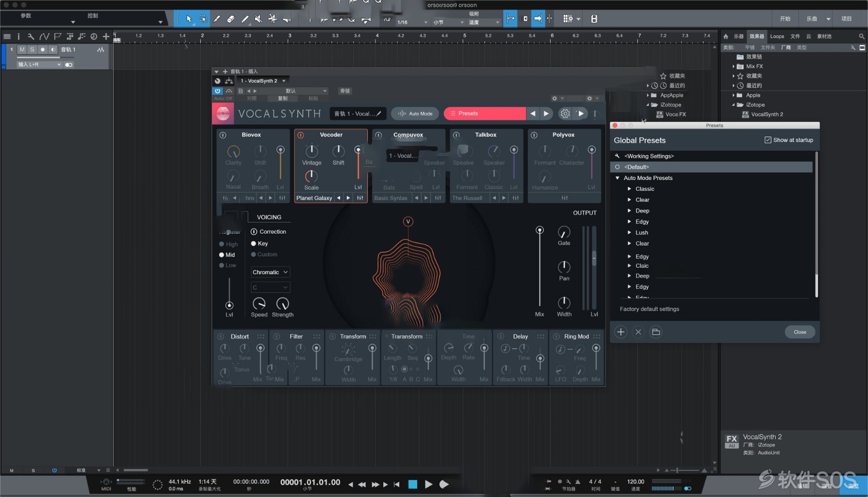The height and width of the screenshot is (497, 868).
Task: Click the stop button in transport bar
Action: [x=413, y=484]
